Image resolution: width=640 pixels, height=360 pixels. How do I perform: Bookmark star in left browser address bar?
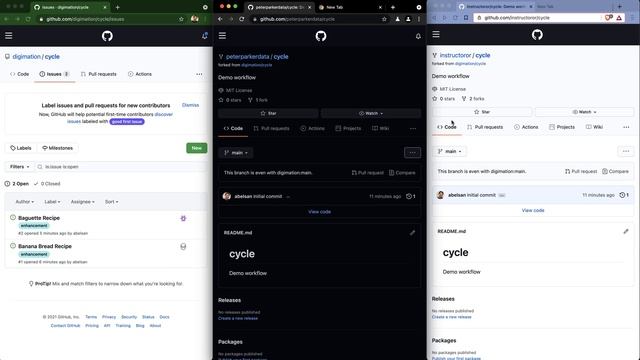coord(181,19)
